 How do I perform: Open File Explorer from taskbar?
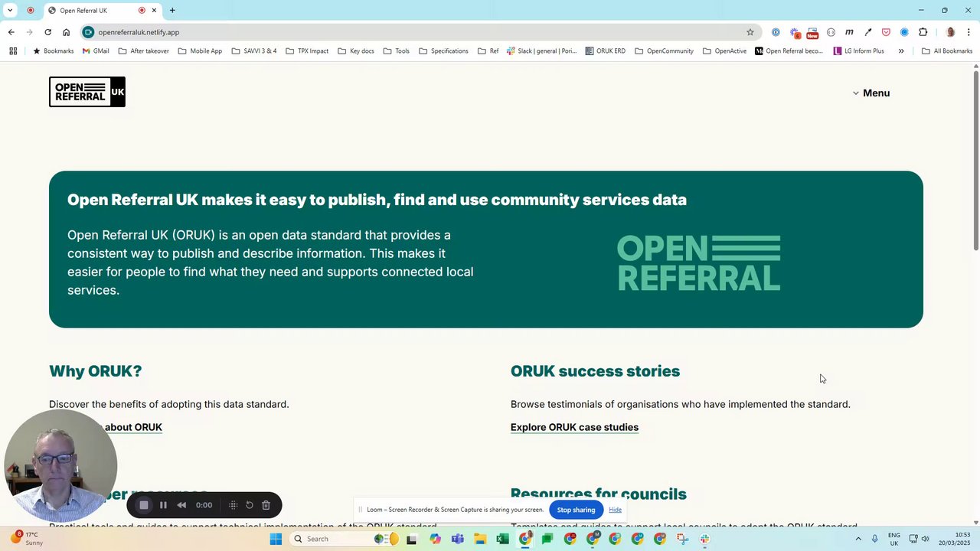[x=480, y=539]
